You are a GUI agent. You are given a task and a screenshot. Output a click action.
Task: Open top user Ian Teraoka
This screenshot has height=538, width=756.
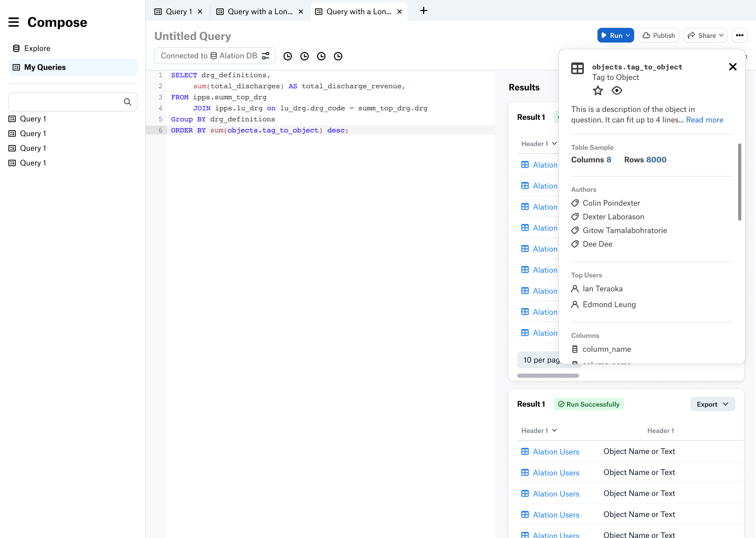(603, 288)
